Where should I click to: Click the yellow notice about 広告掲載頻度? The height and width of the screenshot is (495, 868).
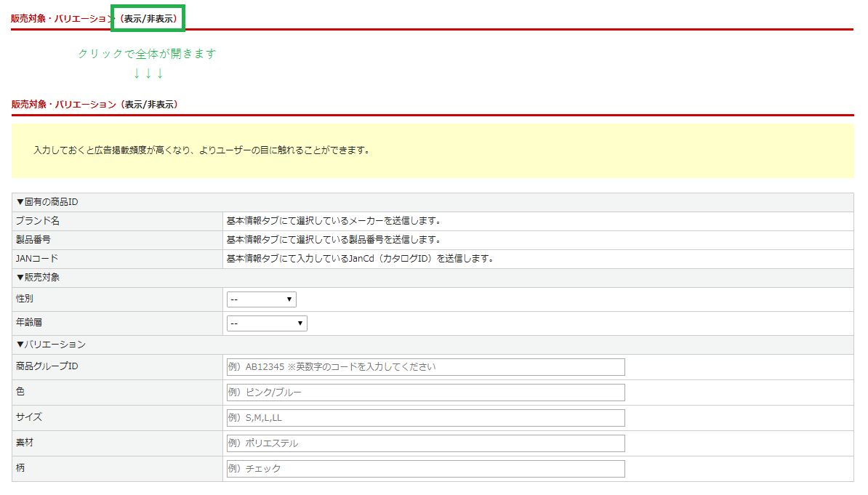click(x=201, y=151)
